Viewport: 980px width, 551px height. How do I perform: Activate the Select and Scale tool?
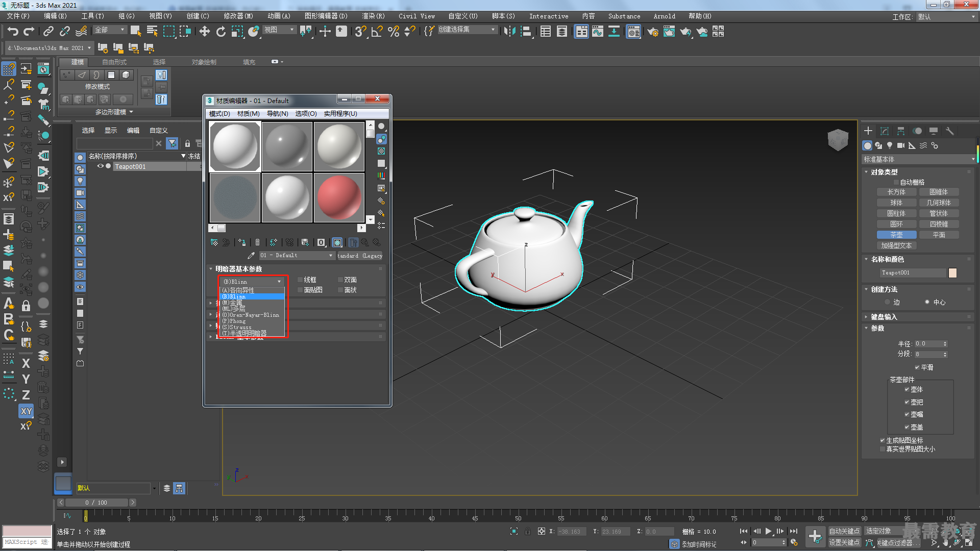pyautogui.click(x=237, y=32)
